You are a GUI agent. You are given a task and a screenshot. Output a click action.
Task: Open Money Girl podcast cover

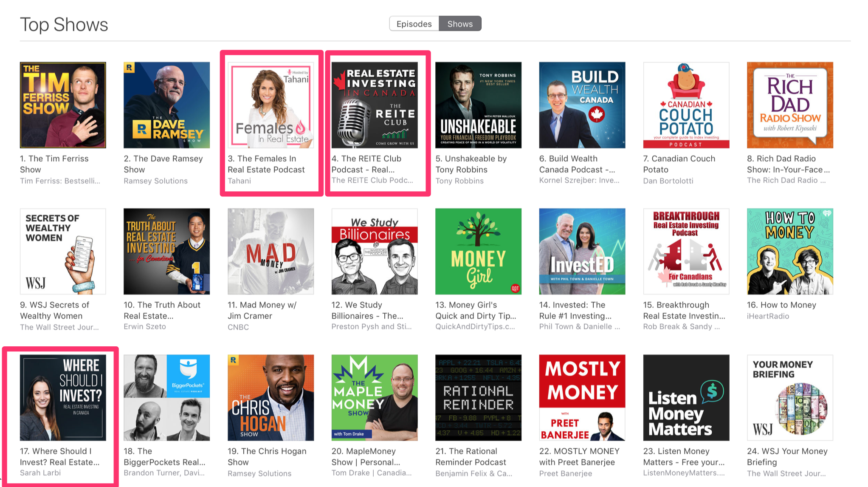click(478, 251)
